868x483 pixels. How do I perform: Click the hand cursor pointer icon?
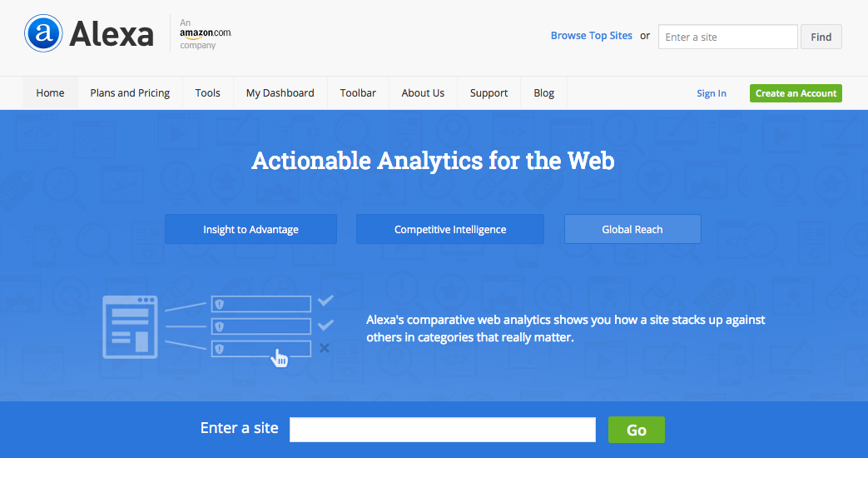tap(280, 359)
